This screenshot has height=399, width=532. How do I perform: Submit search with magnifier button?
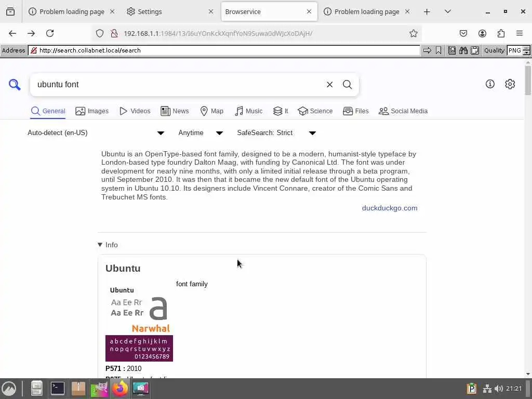pos(347,85)
